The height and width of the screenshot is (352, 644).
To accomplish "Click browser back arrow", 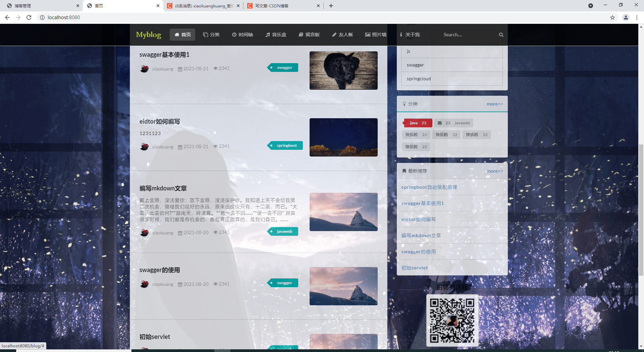I will 7,17.
